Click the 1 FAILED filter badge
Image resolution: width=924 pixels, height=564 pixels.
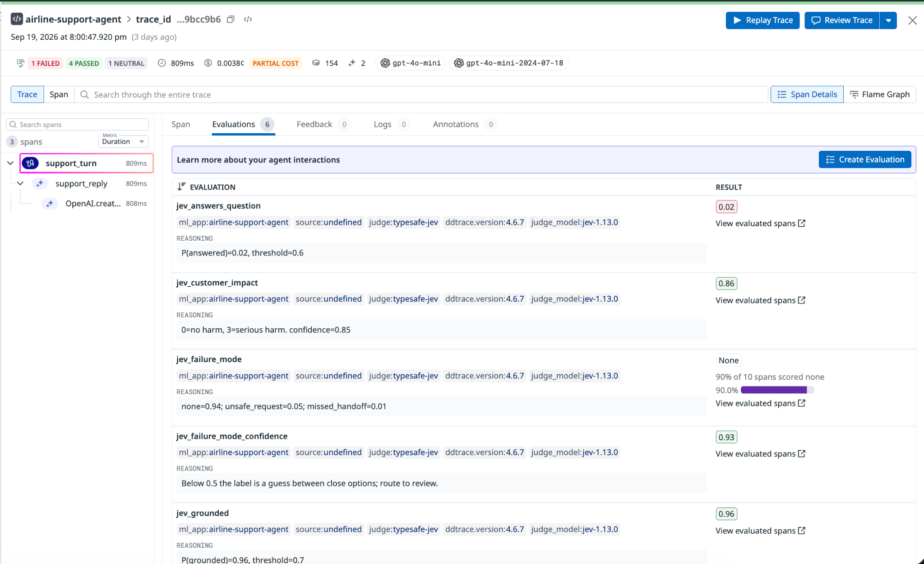[45, 63]
